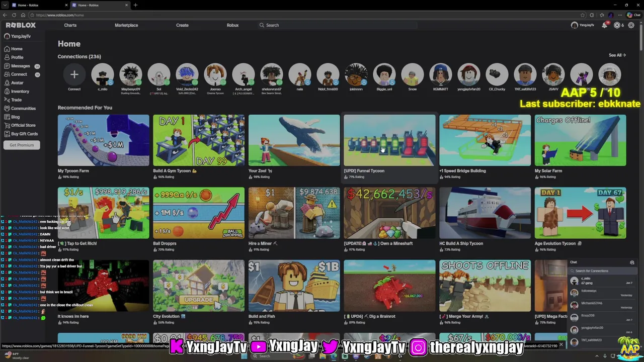
Task: Open Arch_angel connection avatar
Action: (243, 75)
